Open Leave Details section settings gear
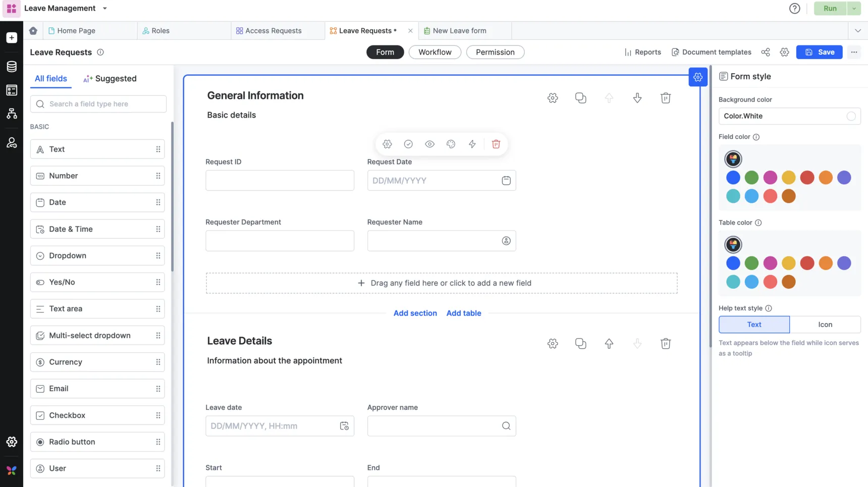Viewport: 868px width, 487px height. click(x=553, y=344)
